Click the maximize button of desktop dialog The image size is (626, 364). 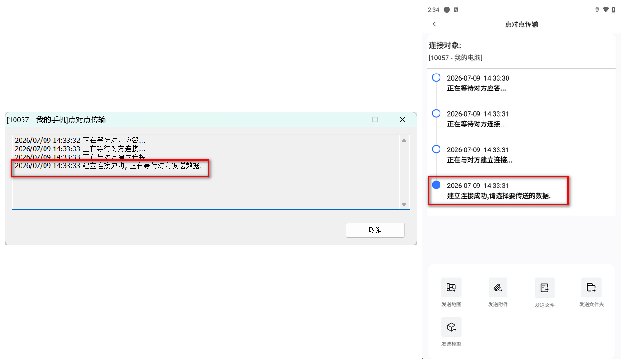375,119
